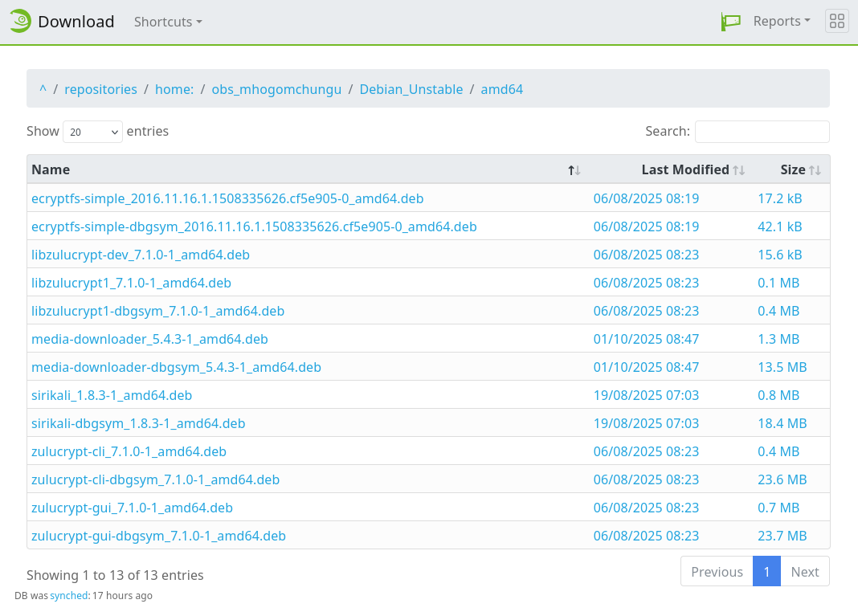858x616 pixels.
Task: Go to the repositories breadcrumb
Action: point(100,89)
